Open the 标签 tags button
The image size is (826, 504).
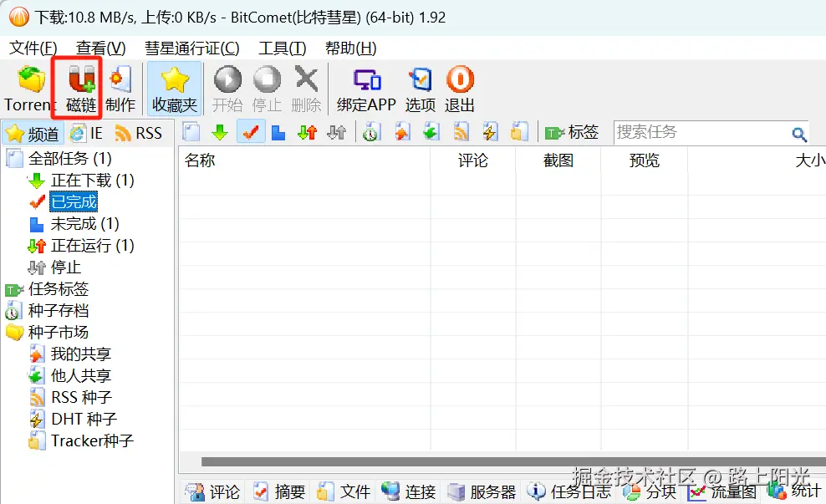click(572, 132)
